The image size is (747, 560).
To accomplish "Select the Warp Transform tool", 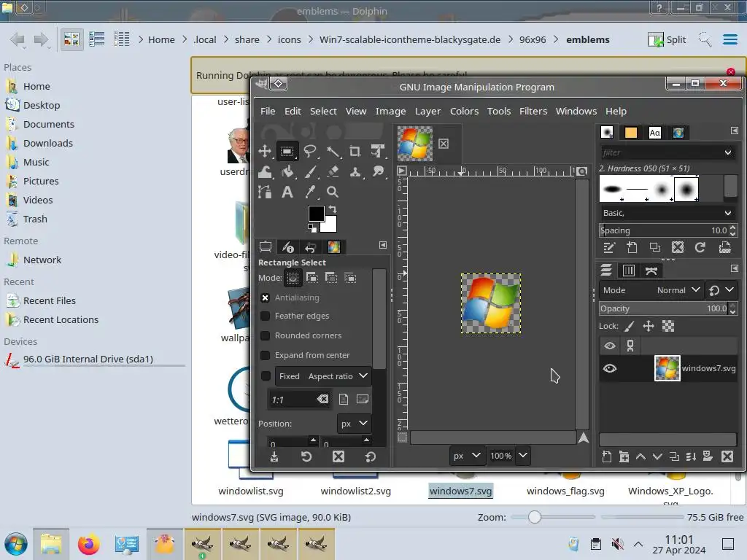I will click(x=264, y=172).
